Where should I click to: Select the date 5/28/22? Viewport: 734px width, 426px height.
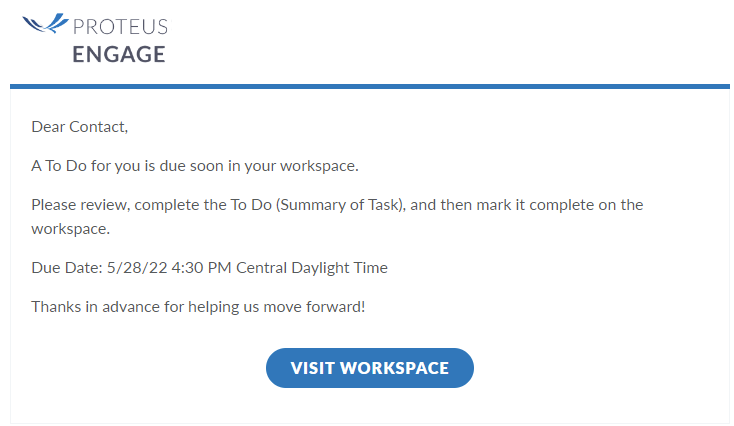[137, 268]
